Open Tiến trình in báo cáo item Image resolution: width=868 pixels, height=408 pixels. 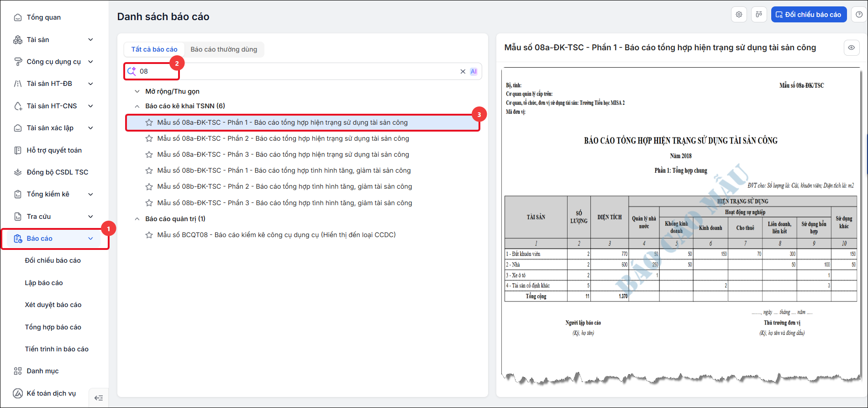57,349
